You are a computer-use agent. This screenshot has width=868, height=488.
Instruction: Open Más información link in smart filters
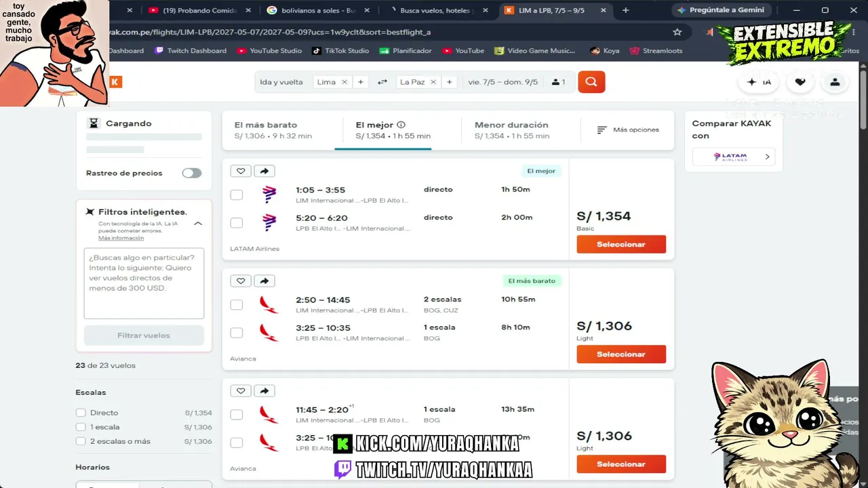point(121,238)
